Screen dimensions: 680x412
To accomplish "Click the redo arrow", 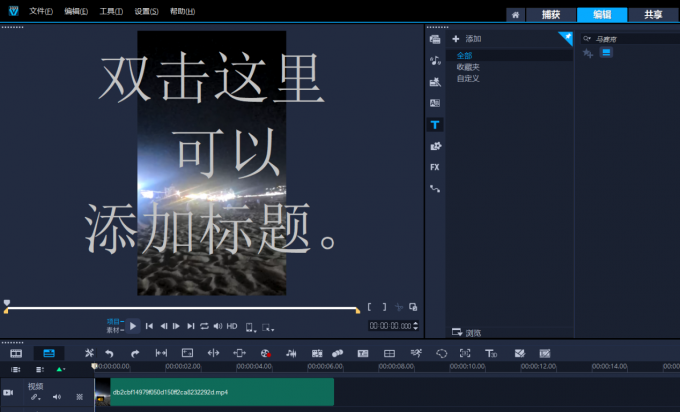I will 135,353.
